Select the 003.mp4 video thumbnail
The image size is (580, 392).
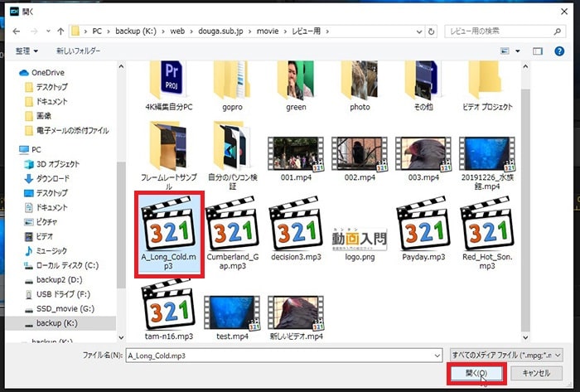(x=423, y=154)
